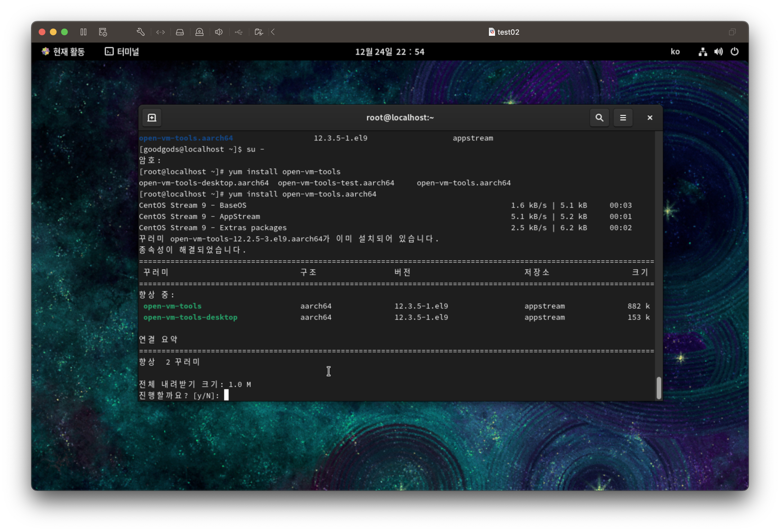
Task: Open VM snapshots manager icon
Action: tap(103, 32)
